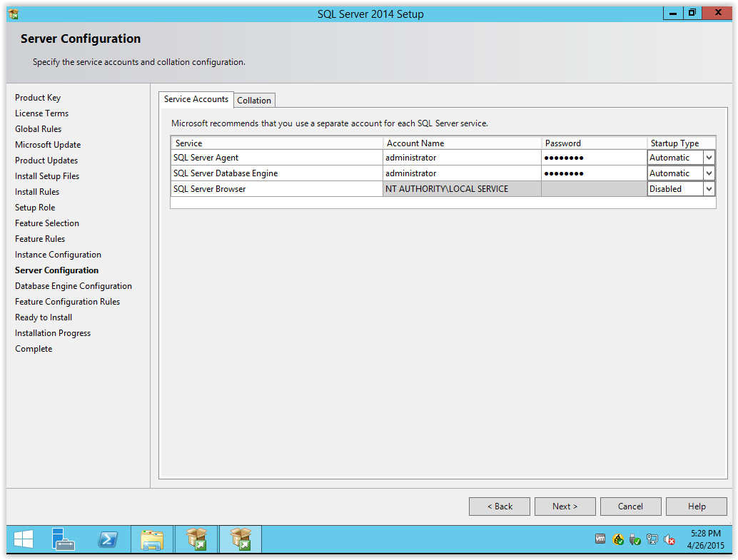Viewport: 738px width, 560px height.
Task: Click Install Rules in the steps list
Action: click(36, 191)
